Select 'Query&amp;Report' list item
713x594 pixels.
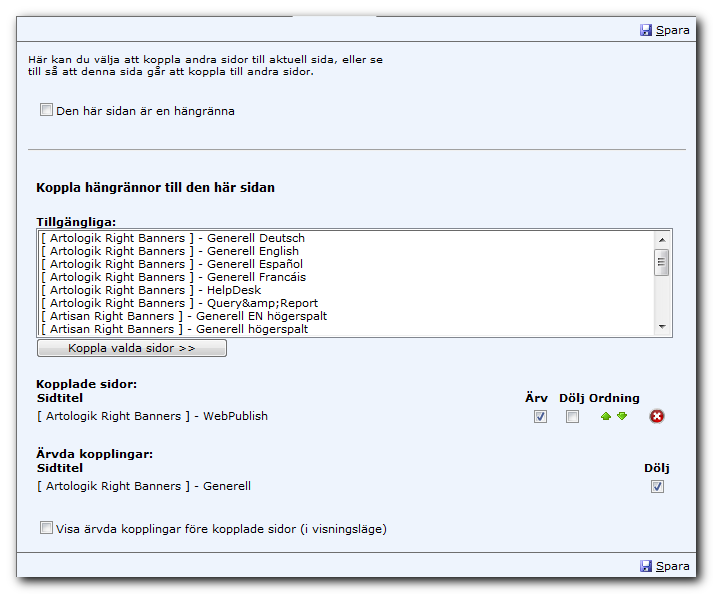(346, 303)
